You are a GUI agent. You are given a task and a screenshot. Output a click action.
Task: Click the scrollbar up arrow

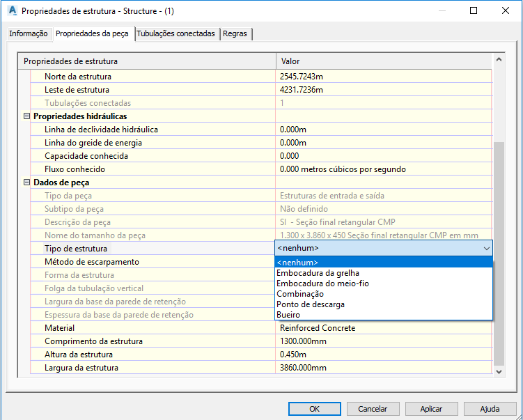click(499, 60)
